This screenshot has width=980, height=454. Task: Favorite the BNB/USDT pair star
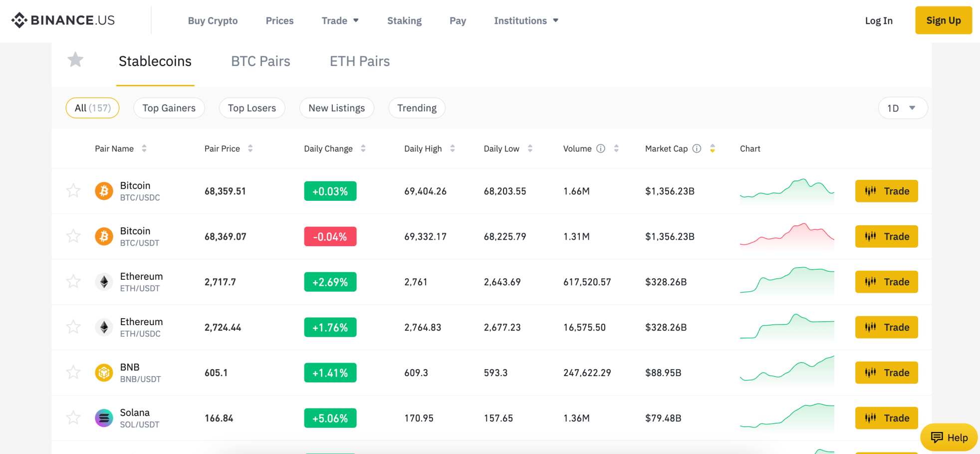(x=73, y=372)
